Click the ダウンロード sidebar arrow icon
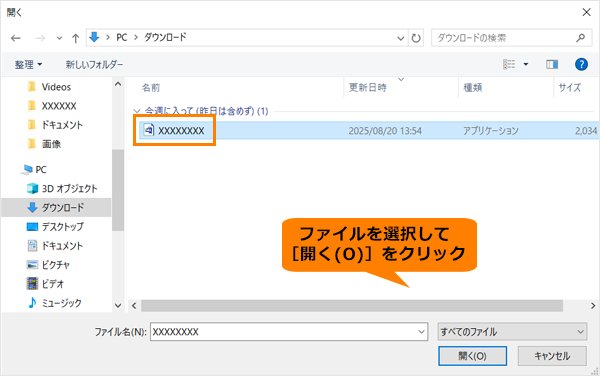 pos(32,207)
